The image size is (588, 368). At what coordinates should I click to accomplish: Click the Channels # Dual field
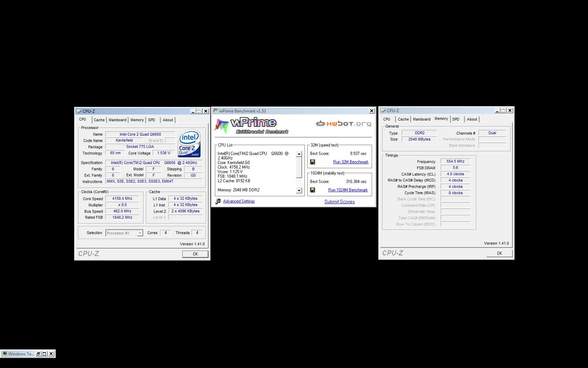coord(492,133)
